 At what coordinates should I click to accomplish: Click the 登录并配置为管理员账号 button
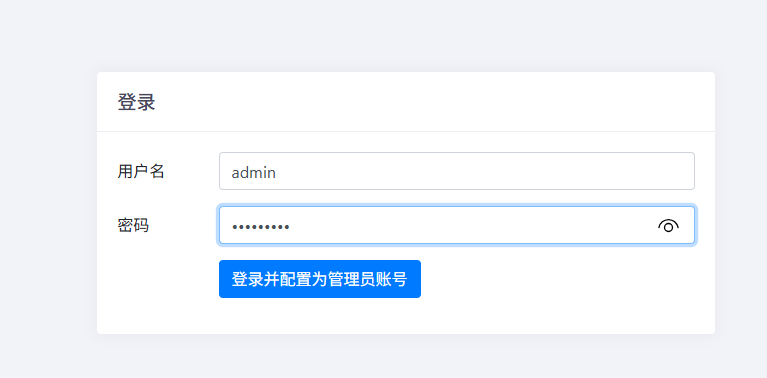[320, 279]
